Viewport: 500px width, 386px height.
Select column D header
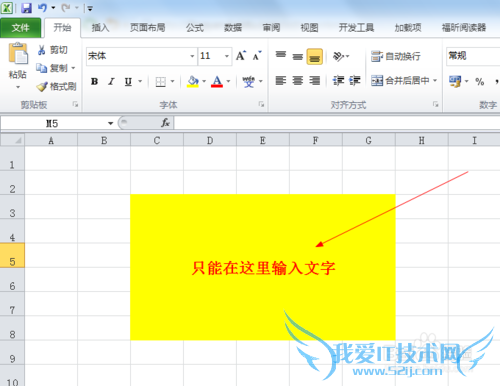tap(210, 140)
